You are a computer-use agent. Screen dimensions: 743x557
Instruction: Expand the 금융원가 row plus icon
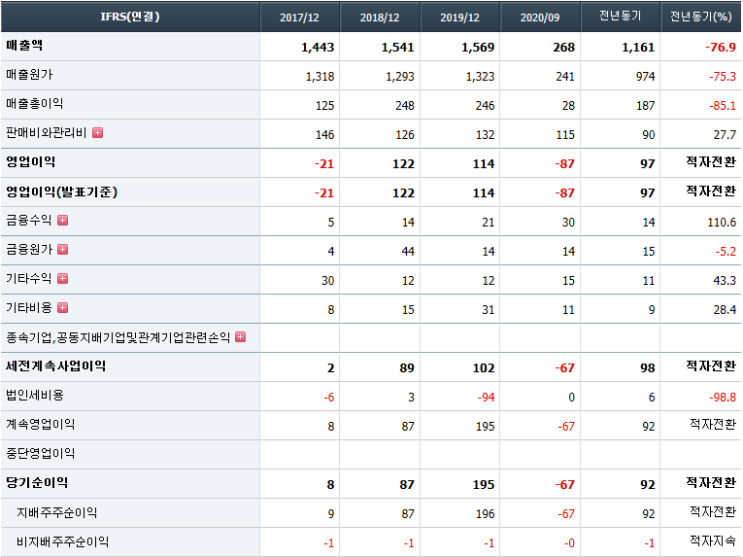click(x=63, y=249)
